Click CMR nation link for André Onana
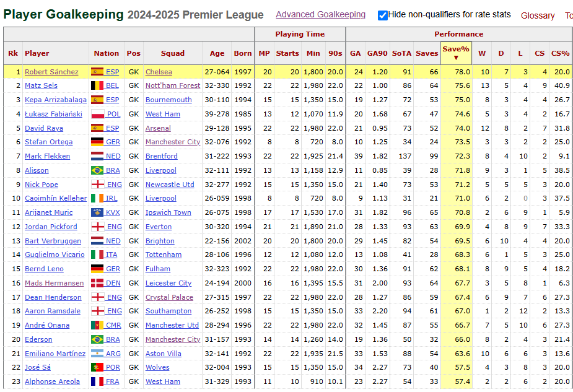Viewport: 573px width, 392px height. (x=113, y=324)
